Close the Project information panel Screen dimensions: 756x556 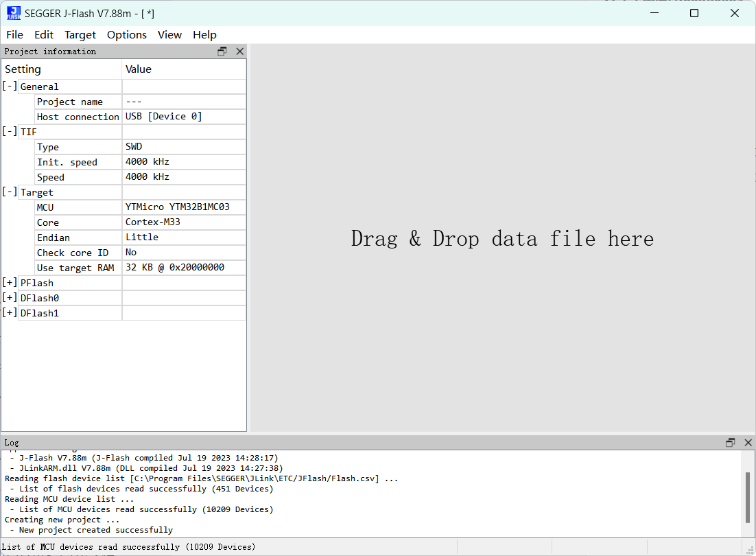pyautogui.click(x=239, y=51)
